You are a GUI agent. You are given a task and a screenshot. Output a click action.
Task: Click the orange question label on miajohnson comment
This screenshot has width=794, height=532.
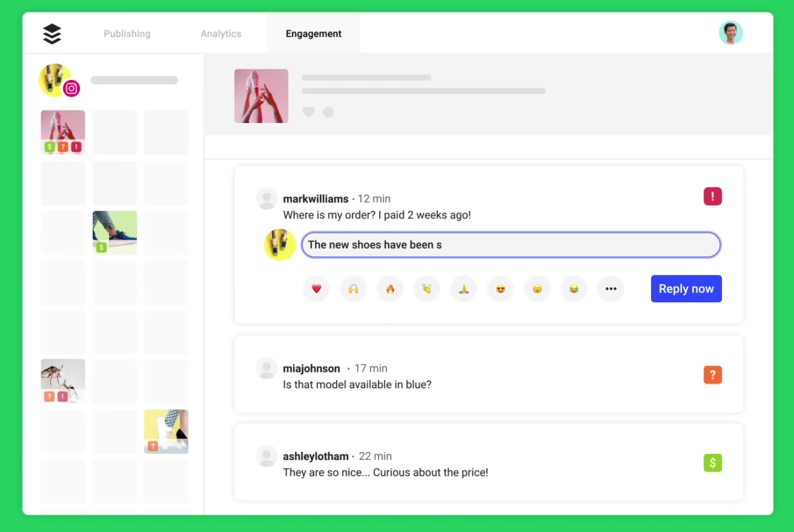click(713, 375)
